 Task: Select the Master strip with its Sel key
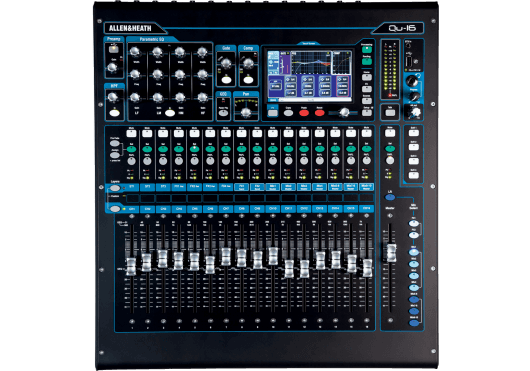tap(390, 149)
